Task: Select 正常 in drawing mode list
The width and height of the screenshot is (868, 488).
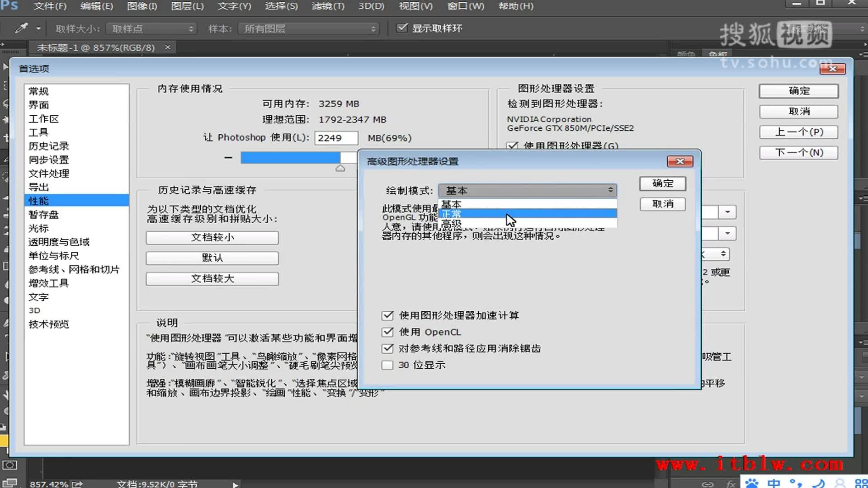Action: (x=528, y=214)
